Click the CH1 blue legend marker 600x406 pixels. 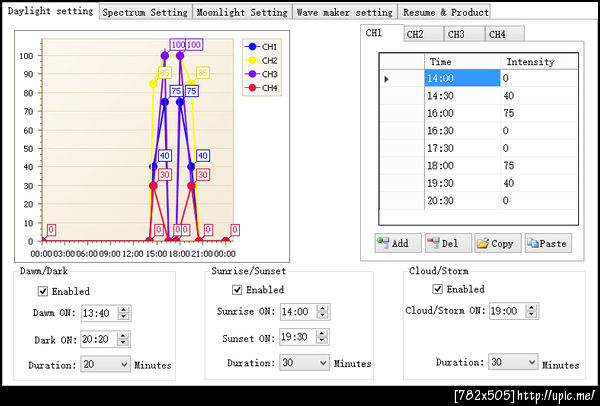tap(252, 47)
